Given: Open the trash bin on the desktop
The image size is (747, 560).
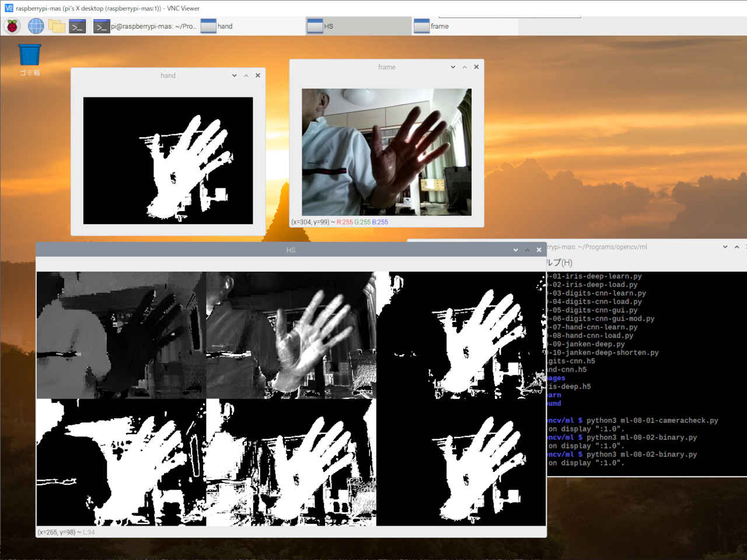Looking at the screenshot, I should 29,55.
